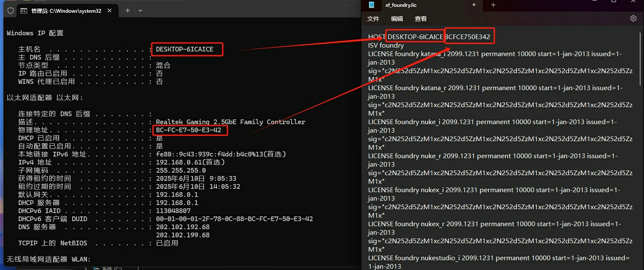Image resolution: width=644 pixels, height=270 pixels.
Task: Open the 编辑 menu in Notepad
Action: point(397,19)
